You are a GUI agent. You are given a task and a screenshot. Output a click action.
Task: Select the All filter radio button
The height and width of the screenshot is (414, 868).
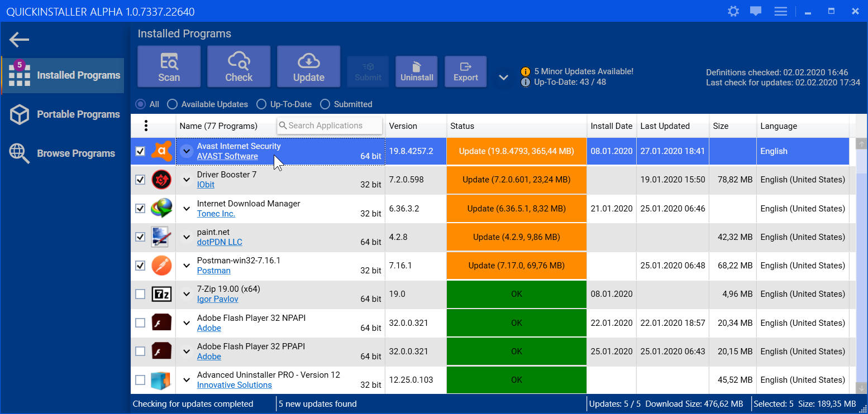pyautogui.click(x=140, y=104)
